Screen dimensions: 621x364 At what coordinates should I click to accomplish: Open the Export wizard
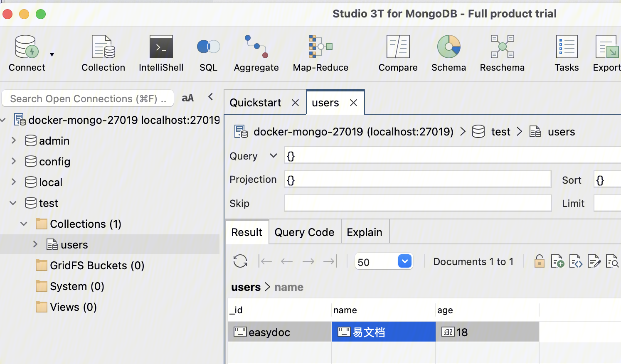click(x=607, y=54)
